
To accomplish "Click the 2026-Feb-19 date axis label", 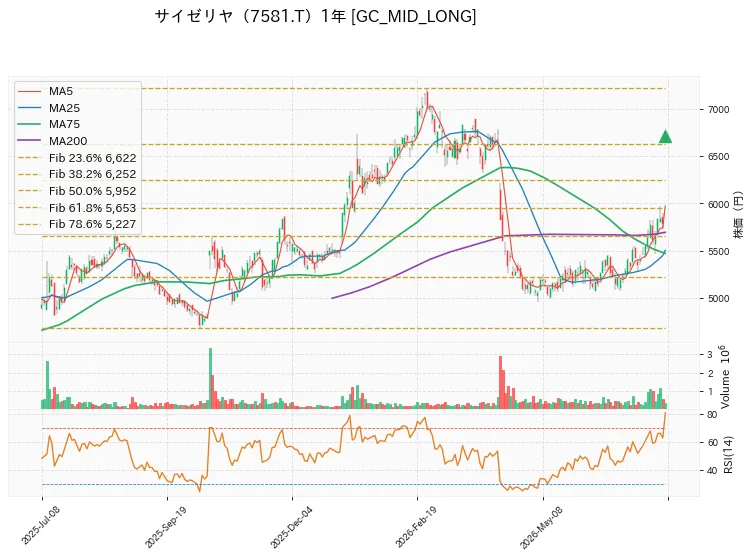I will point(416,527).
